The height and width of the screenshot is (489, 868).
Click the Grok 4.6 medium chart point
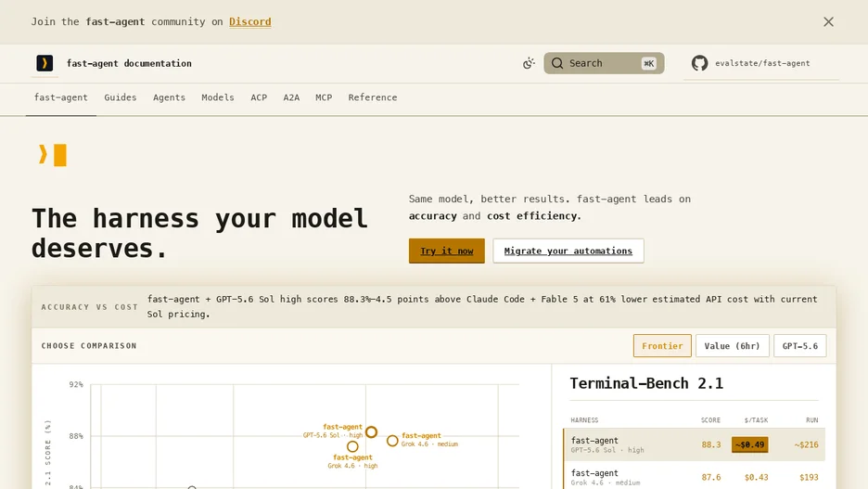(392, 441)
